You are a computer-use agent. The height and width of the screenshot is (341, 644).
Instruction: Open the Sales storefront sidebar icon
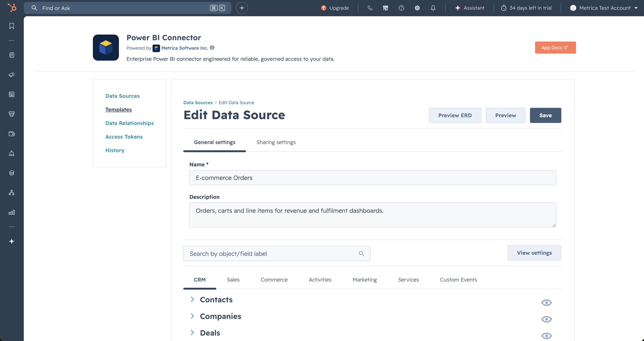(x=12, y=114)
